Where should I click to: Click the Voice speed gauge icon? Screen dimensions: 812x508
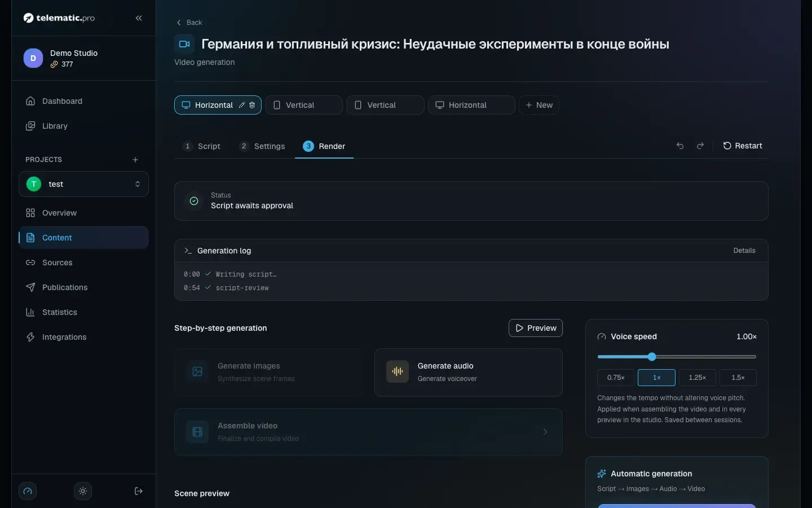pos(602,336)
